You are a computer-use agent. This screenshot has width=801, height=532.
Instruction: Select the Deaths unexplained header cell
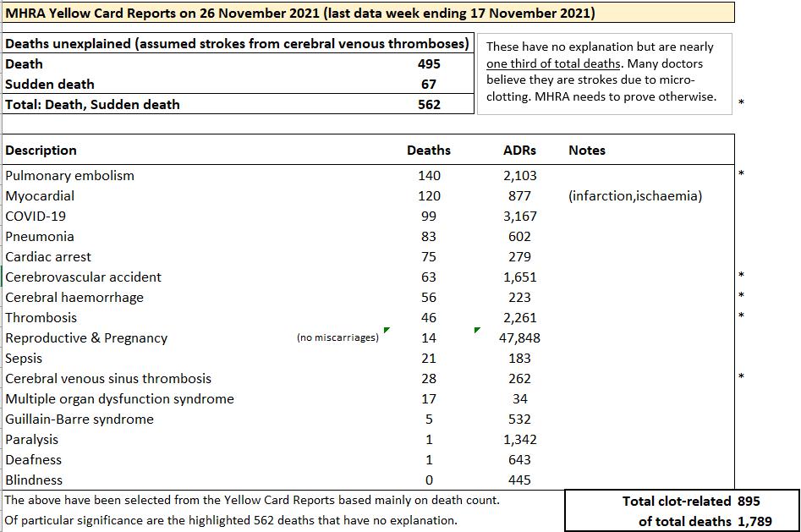point(237,43)
